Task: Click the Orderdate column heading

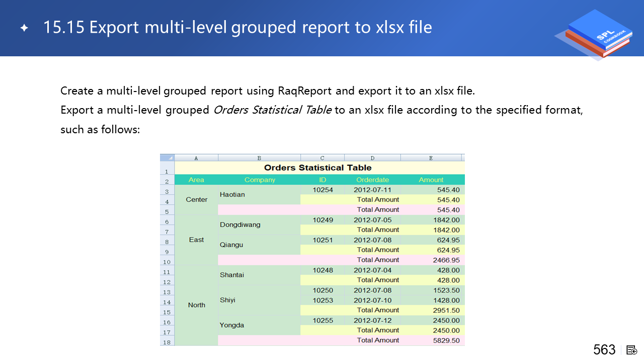Action: pos(372,180)
